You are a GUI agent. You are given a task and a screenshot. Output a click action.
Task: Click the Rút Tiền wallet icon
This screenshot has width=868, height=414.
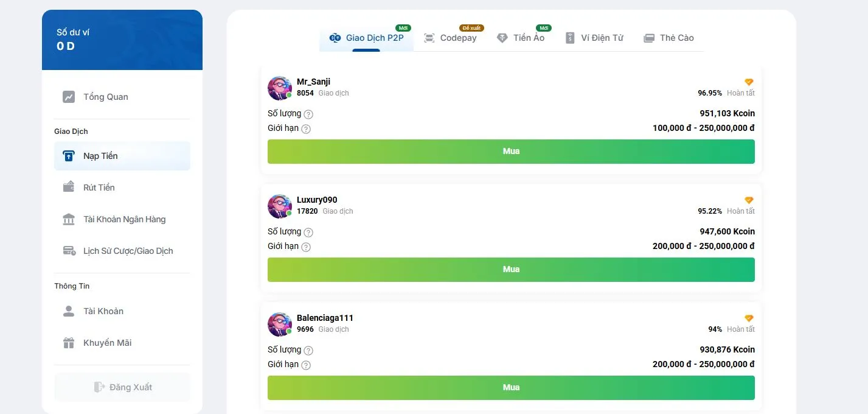[x=69, y=187]
